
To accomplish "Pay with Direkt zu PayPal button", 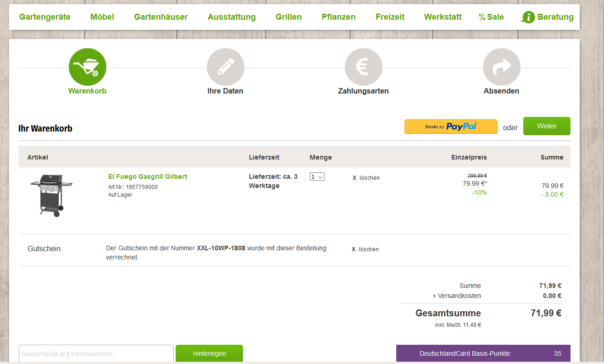I will 451,127.
